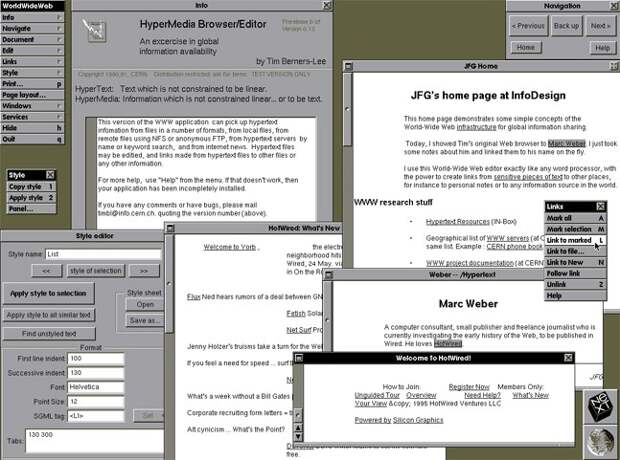The height and width of the screenshot is (460, 620).
Task: Open the Info submenu
Action: pyautogui.click(x=32, y=17)
